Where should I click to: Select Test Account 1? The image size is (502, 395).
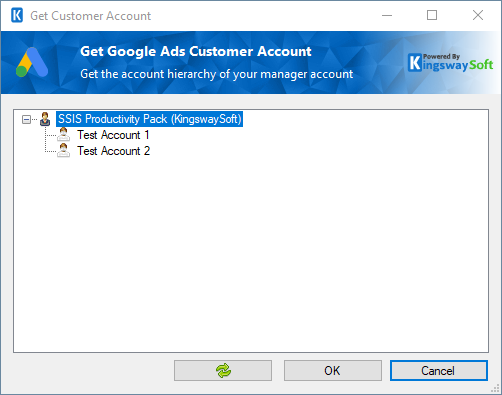pyautogui.click(x=113, y=135)
